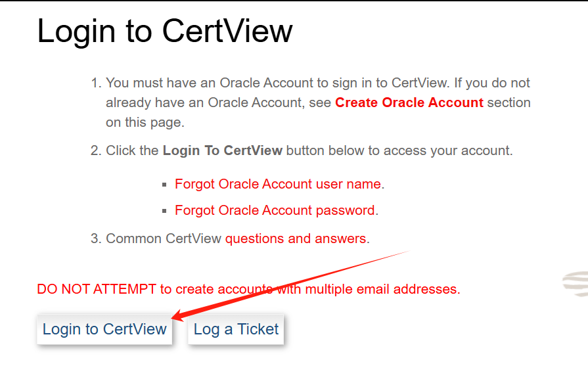Click the Common CertView text in step three
This screenshot has width=588, height=385.
pyautogui.click(x=164, y=238)
